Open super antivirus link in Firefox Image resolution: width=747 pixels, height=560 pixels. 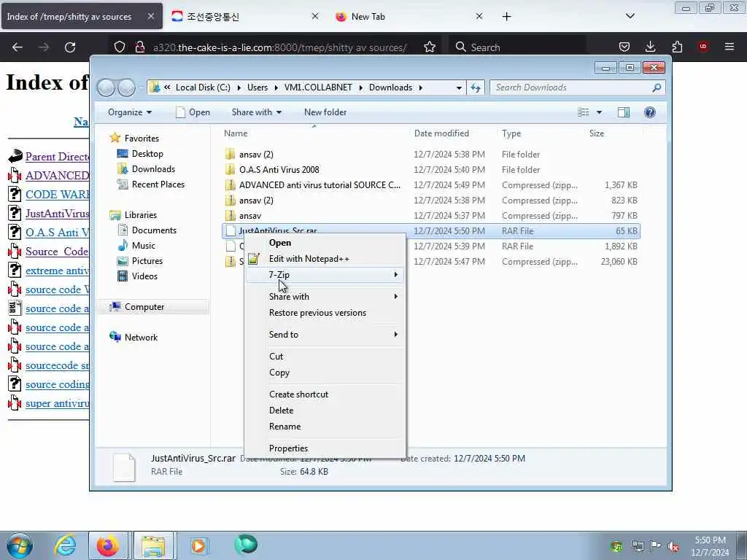point(57,403)
